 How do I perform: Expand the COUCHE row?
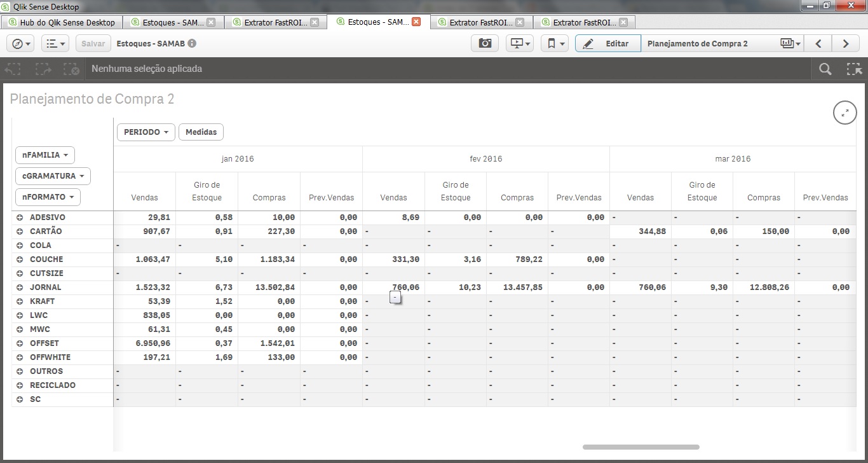click(20, 259)
